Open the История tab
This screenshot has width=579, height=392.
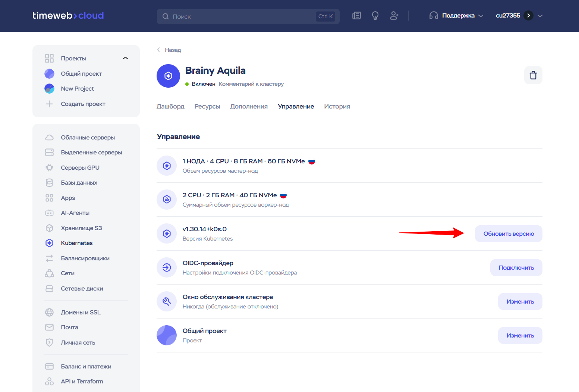pos(337,107)
